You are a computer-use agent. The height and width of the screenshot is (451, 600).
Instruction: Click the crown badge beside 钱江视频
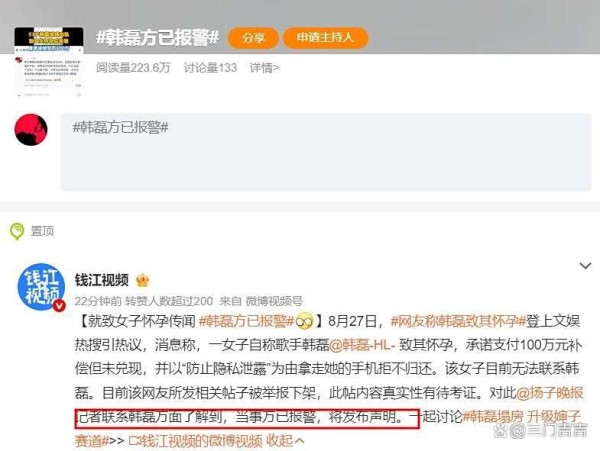click(x=142, y=281)
